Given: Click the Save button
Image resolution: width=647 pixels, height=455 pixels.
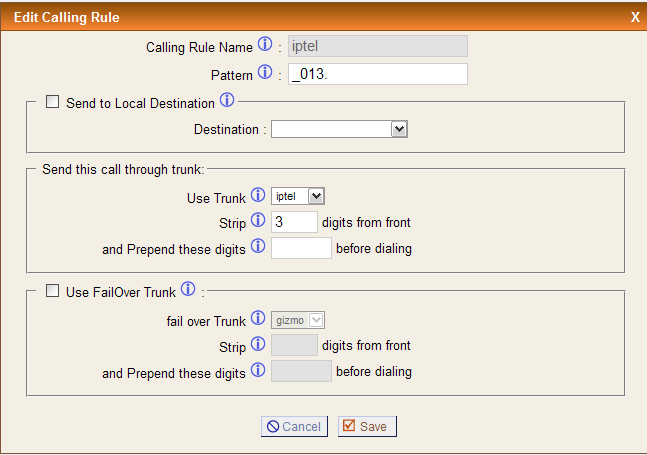Looking at the screenshot, I should click(x=367, y=426).
